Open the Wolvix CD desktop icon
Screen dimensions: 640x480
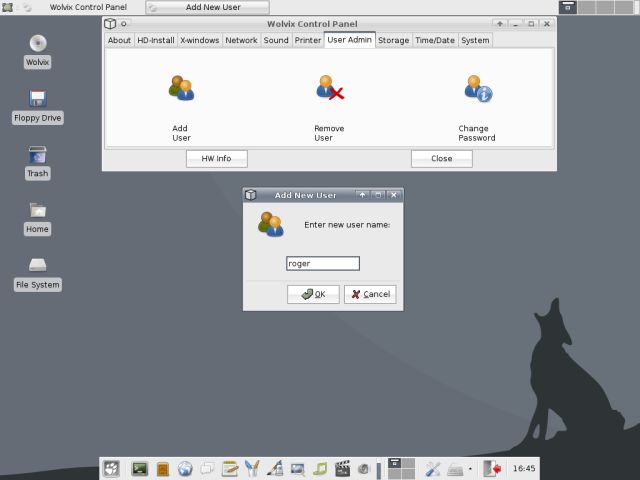pos(38,43)
